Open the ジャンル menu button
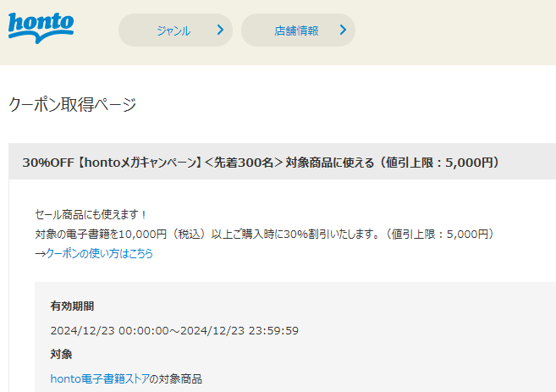Viewport: 556px width, 392px height. coord(175,30)
